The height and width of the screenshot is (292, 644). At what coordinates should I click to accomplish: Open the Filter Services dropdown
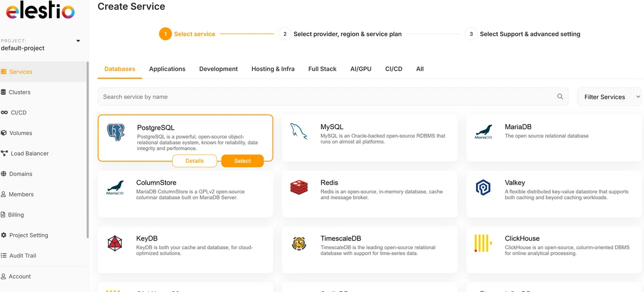(x=609, y=97)
